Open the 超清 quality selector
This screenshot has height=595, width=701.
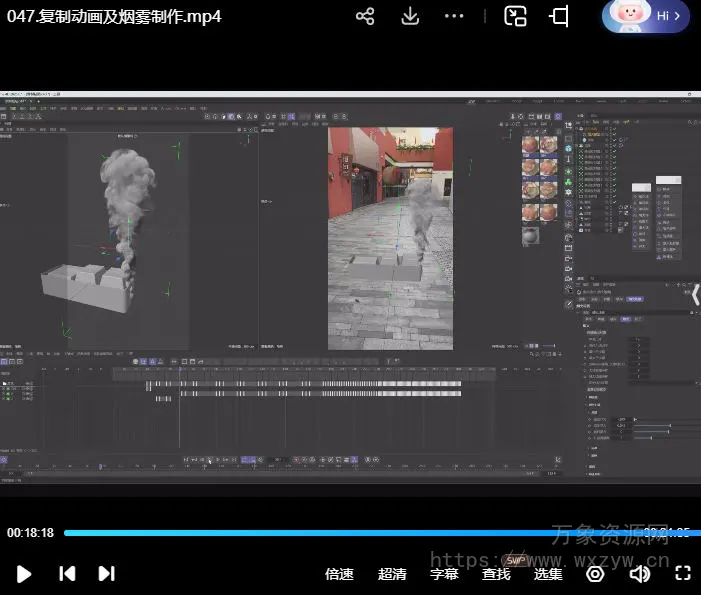point(392,574)
